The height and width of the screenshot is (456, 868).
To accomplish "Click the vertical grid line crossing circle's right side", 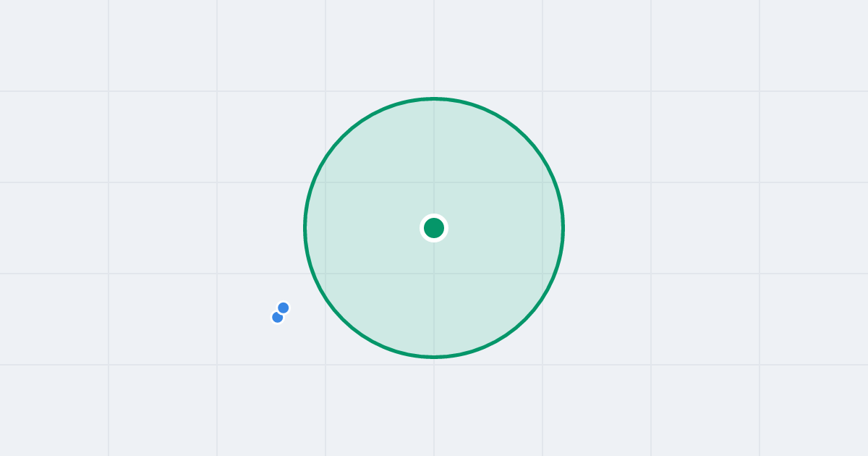I will tap(542, 228).
